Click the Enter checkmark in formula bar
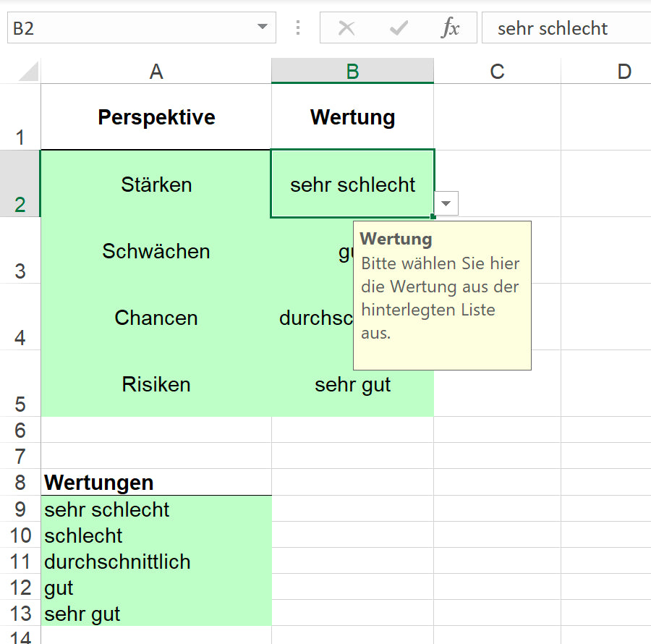 [398, 27]
